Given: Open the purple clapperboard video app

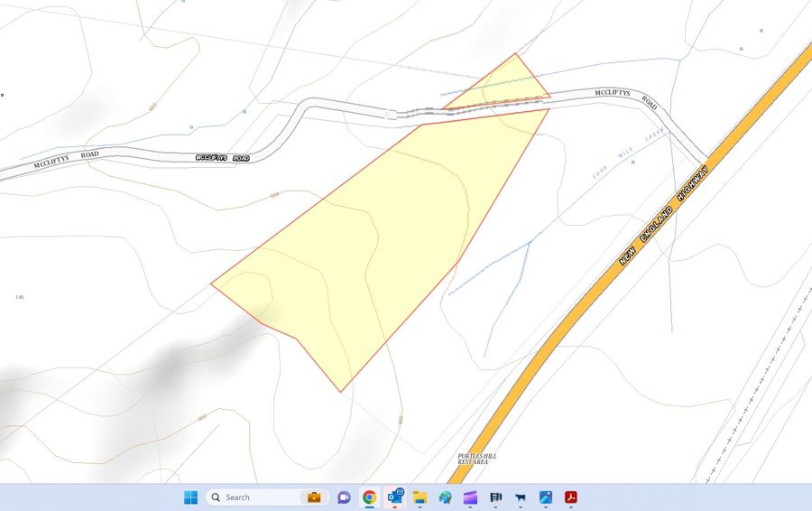Looking at the screenshot, I should [x=469, y=497].
